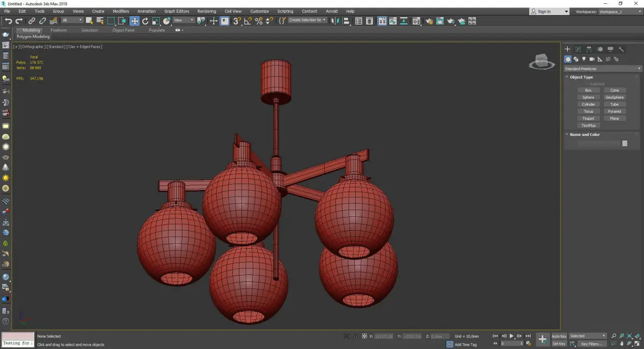Click the ViewCube in the viewport
Image resolution: width=644 pixels, height=349 pixels.
tap(541, 62)
